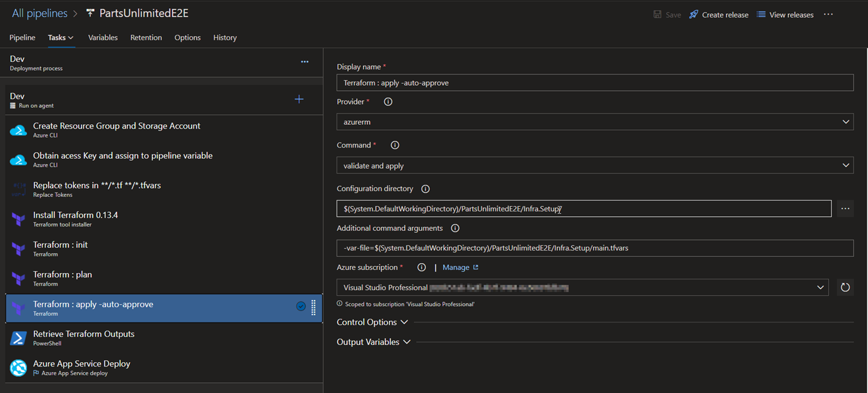Viewport: 868px width, 393px height.
Task: Click the Configuration directory input field
Action: (x=584, y=208)
